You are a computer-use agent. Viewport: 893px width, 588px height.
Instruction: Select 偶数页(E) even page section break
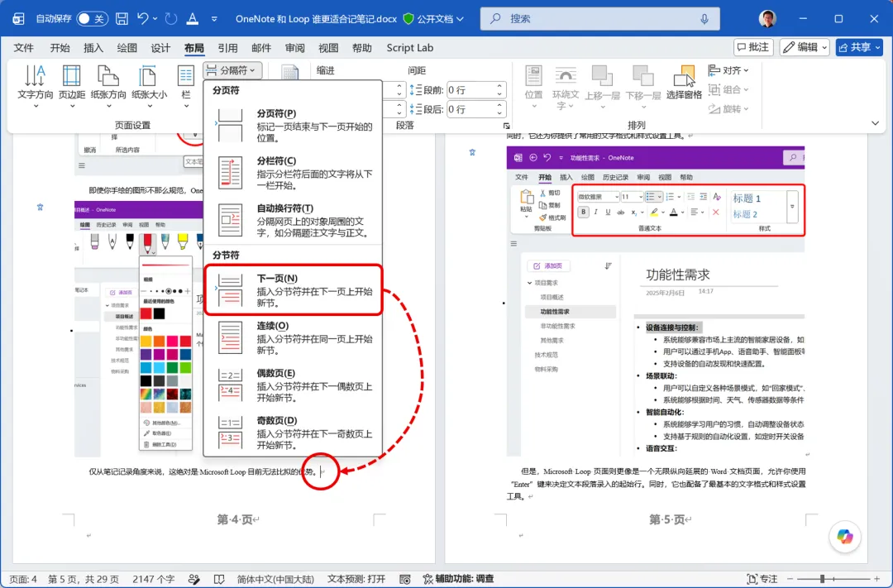coord(293,385)
